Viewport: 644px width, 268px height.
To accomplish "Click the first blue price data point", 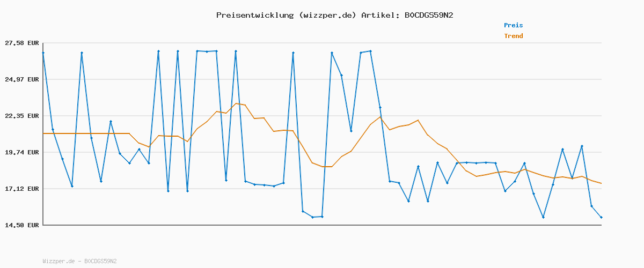I will 43,53.
